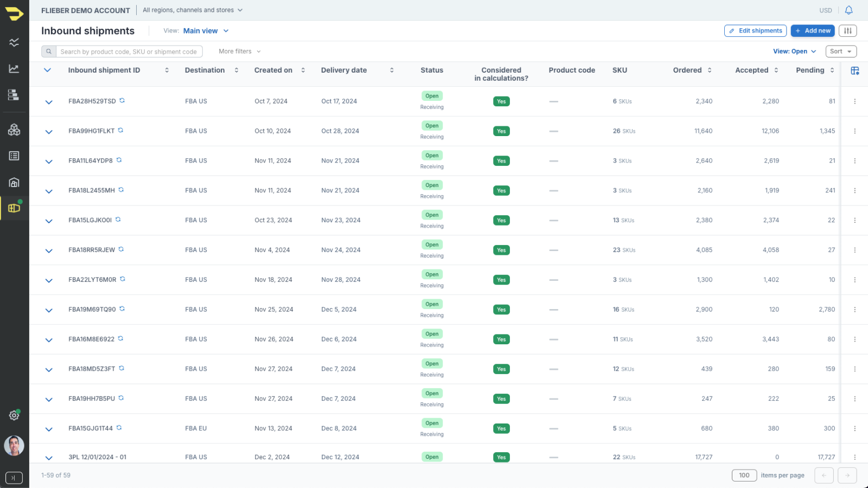Open the settings gear in sidebar
868x488 pixels.
pos(14,415)
